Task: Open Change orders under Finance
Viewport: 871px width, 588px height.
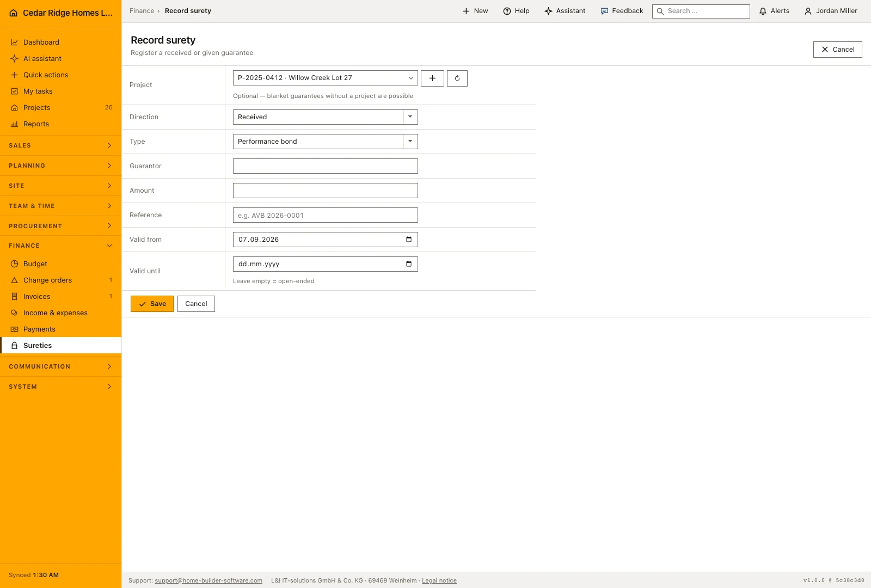Action: coord(60,280)
